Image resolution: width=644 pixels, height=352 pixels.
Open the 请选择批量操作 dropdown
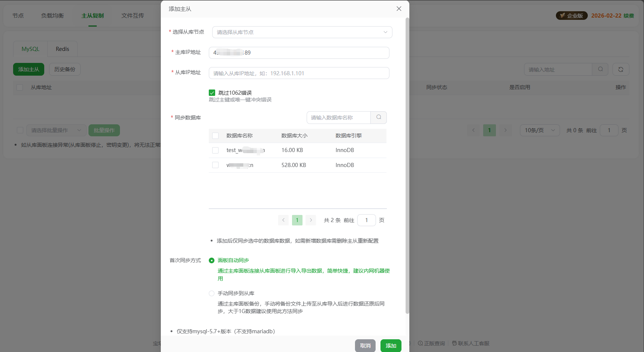[x=56, y=130]
